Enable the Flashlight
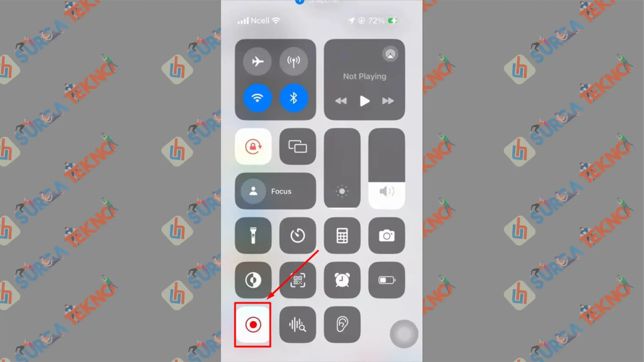 point(253,235)
